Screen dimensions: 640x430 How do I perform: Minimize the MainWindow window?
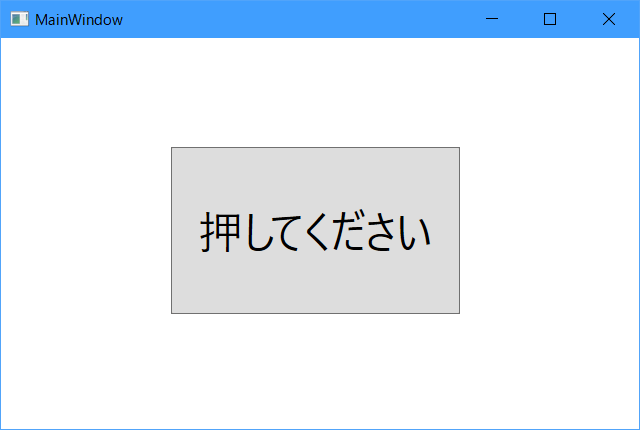point(492,19)
